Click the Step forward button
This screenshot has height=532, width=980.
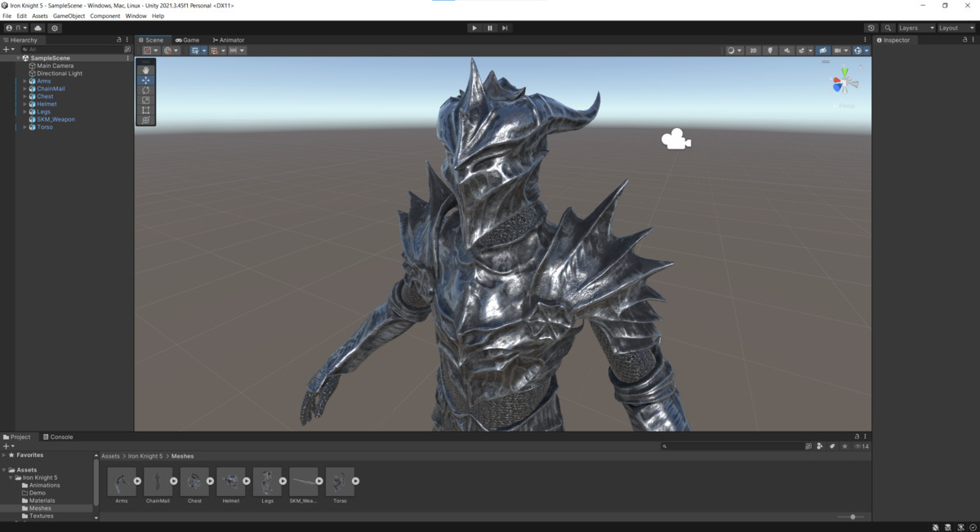coord(505,28)
